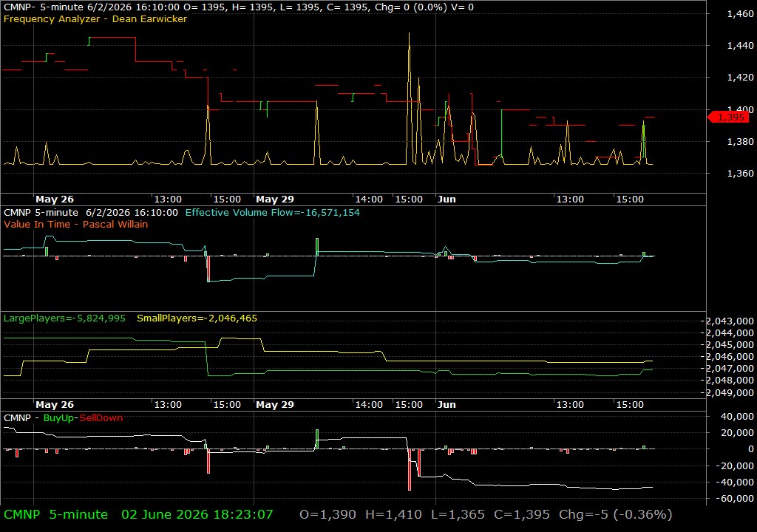Click the green BuyUp legend label
This screenshot has width=757, height=532.
click(x=58, y=418)
